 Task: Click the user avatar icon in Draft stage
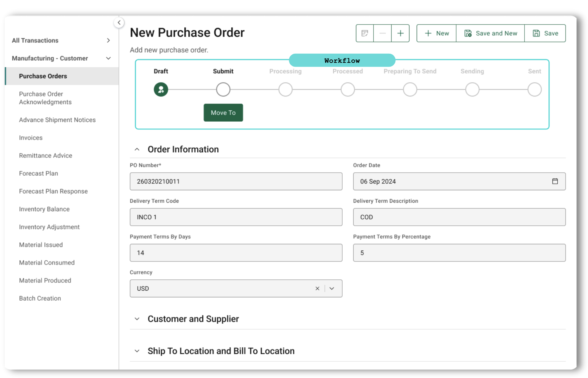coord(161,89)
